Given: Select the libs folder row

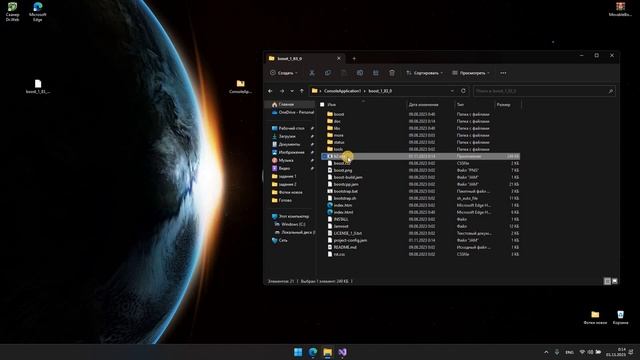Looking at the screenshot, I should point(420,128).
